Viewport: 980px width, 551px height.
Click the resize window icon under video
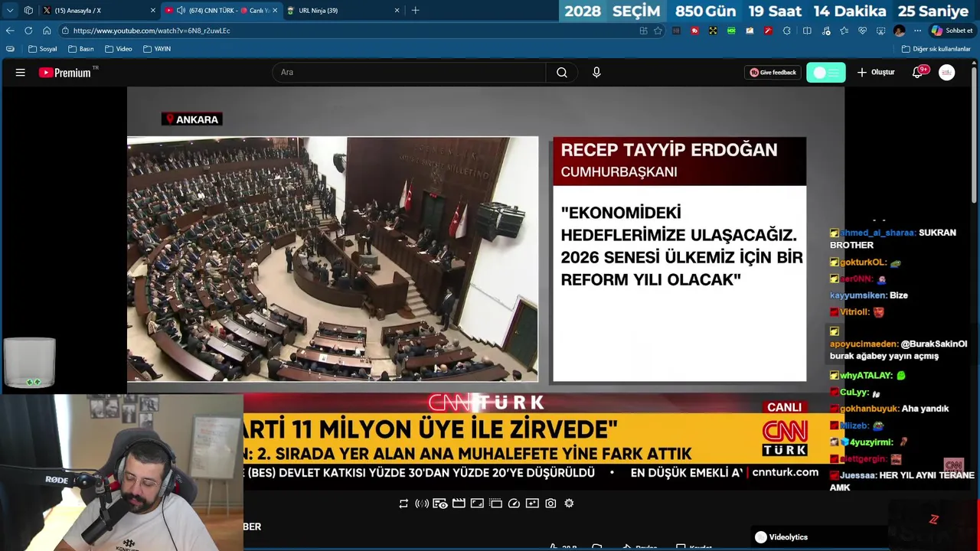click(x=477, y=503)
